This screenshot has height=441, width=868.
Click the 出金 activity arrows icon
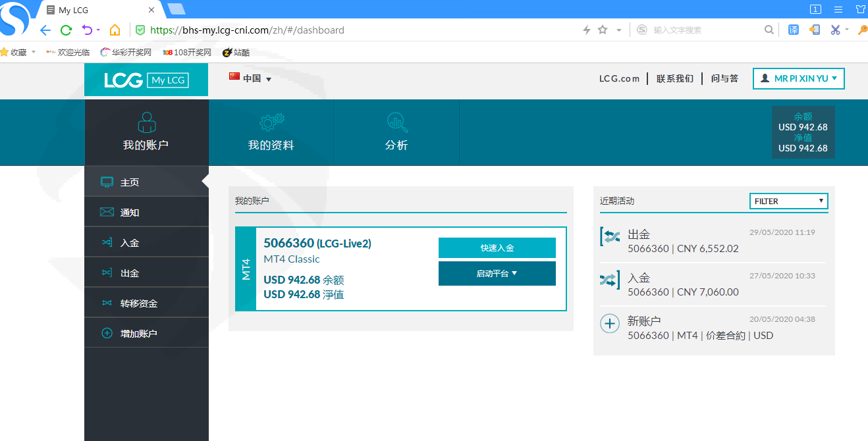pos(610,237)
